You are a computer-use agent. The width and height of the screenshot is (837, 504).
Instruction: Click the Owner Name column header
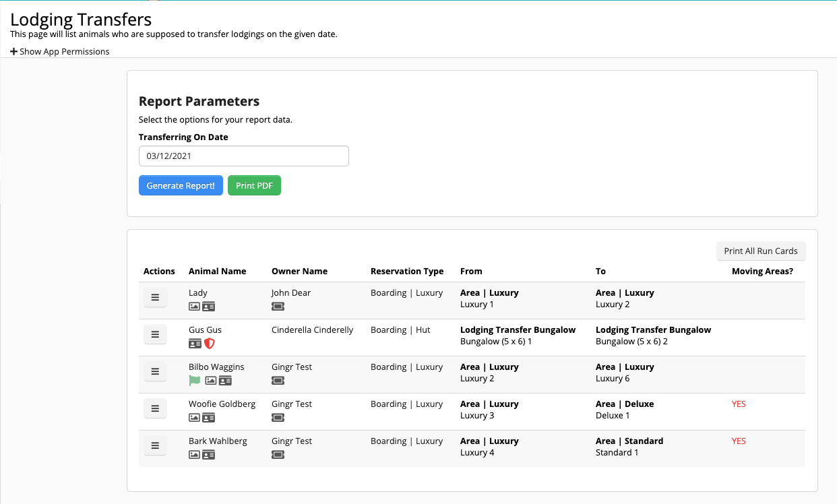coord(299,271)
